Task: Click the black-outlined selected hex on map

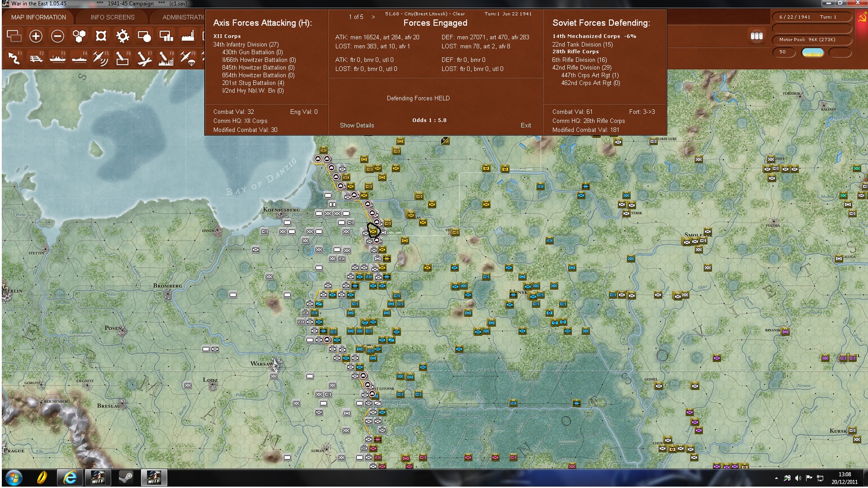Action: pos(373,230)
